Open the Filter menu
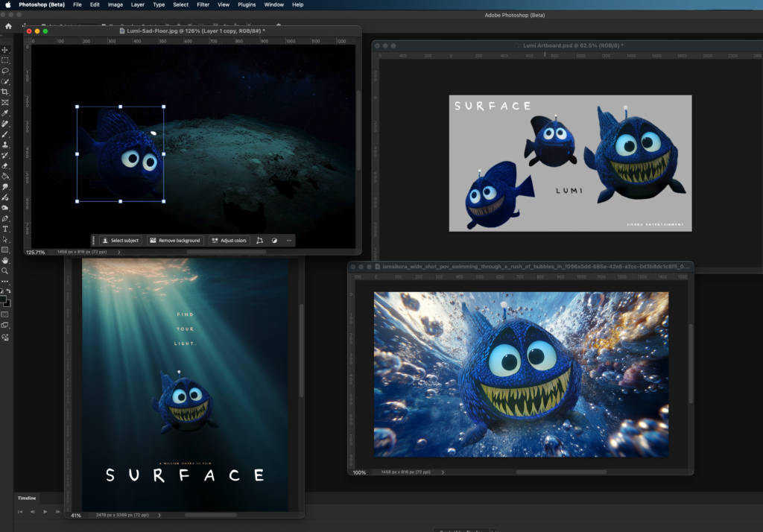Viewport: 763px width, 532px height. (x=203, y=4)
